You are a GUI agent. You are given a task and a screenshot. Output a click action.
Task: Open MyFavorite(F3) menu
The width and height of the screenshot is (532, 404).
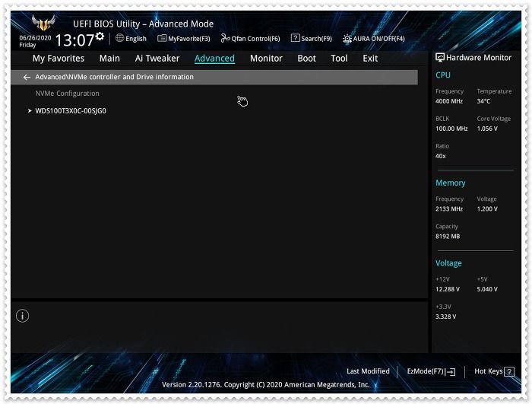[x=184, y=38]
